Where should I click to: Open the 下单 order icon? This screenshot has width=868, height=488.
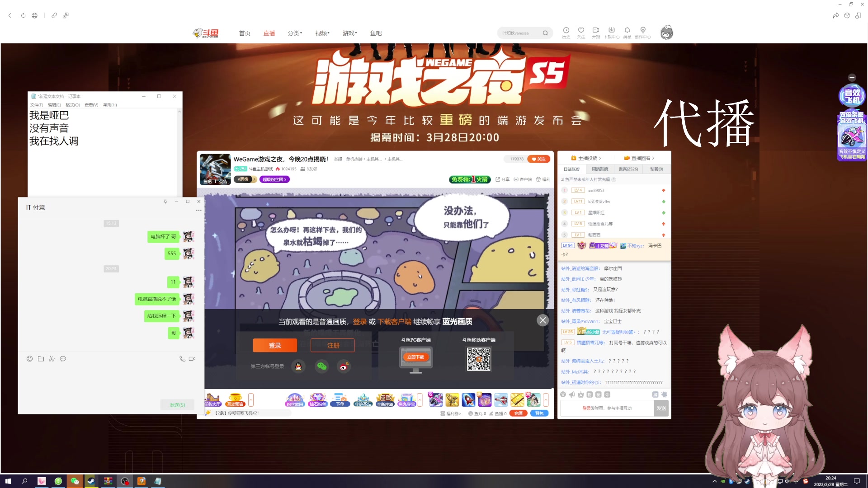(340, 400)
